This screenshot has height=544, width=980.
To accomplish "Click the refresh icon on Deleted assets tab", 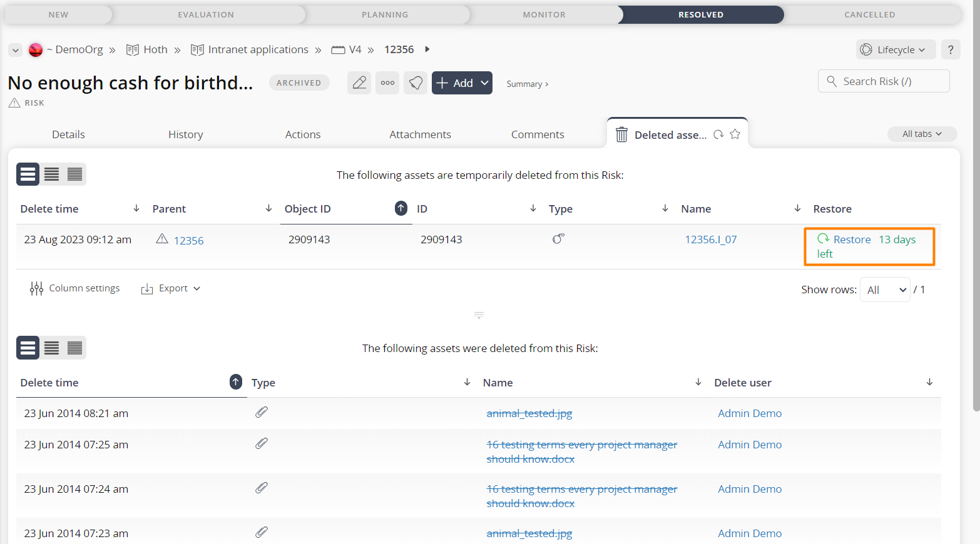I will pos(718,134).
